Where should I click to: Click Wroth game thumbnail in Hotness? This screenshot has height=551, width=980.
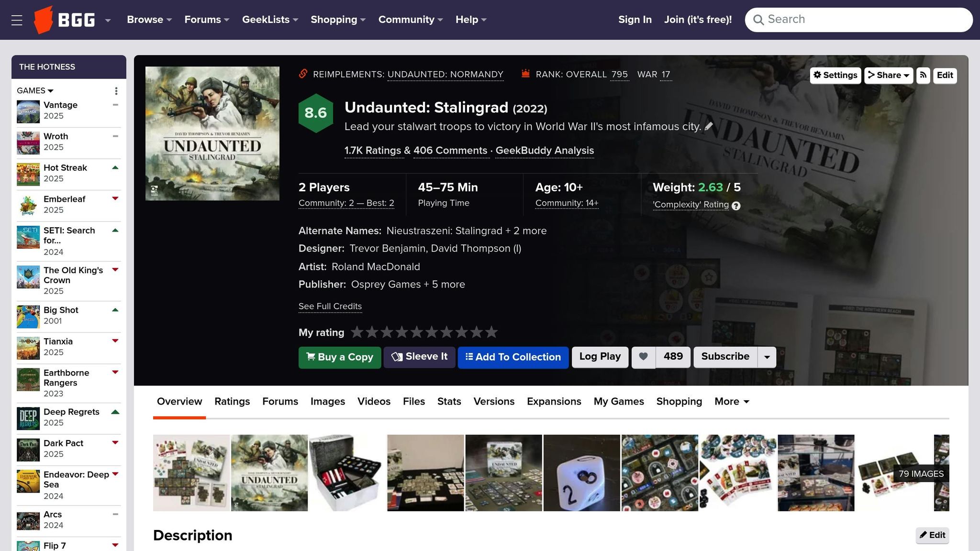tap(28, 143)
